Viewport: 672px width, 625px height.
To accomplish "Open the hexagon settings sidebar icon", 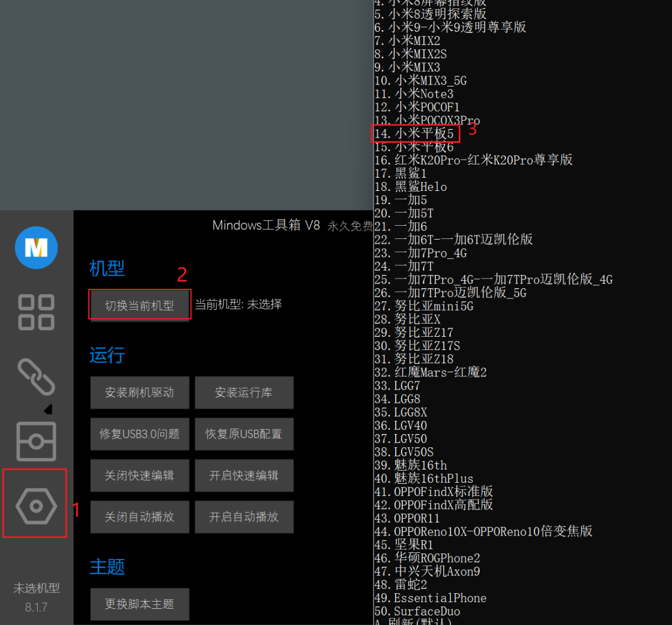I will point(37,506).
